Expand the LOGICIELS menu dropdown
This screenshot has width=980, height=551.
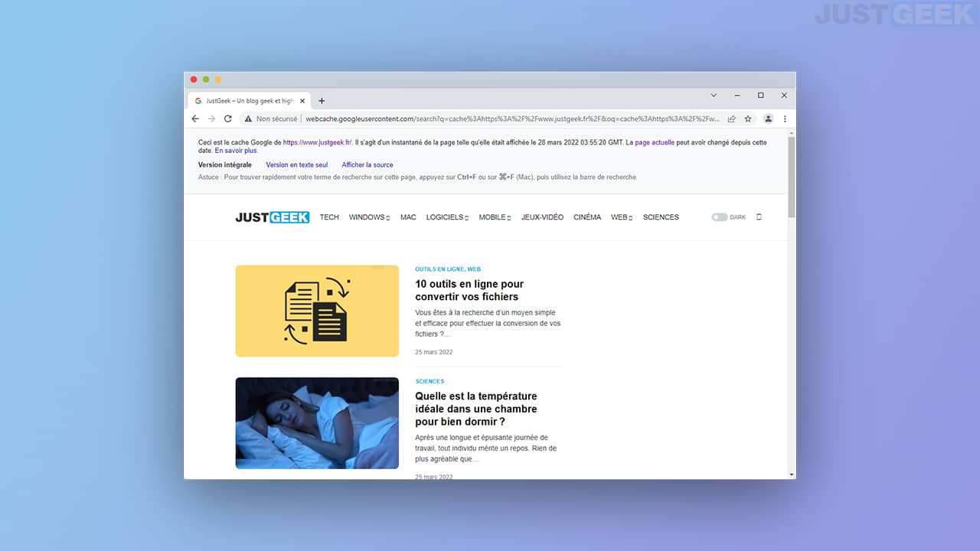(x=446, y=217)
